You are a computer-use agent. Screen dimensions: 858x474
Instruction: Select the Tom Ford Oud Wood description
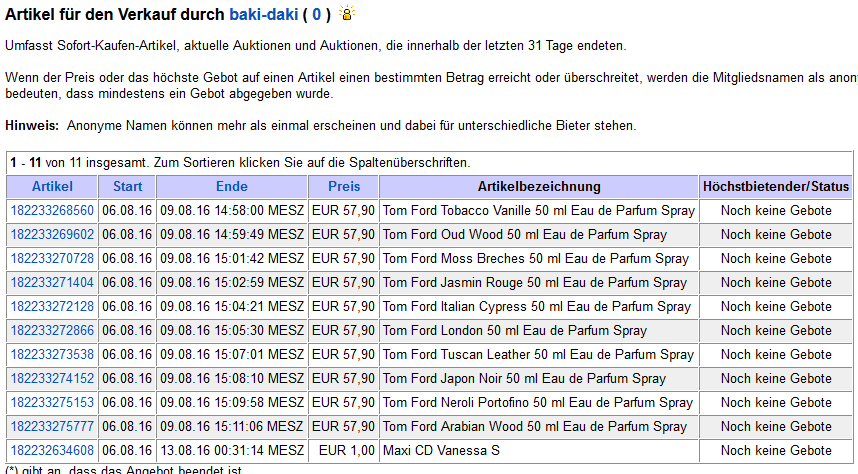pyautogui.click(x=525, y=235)
